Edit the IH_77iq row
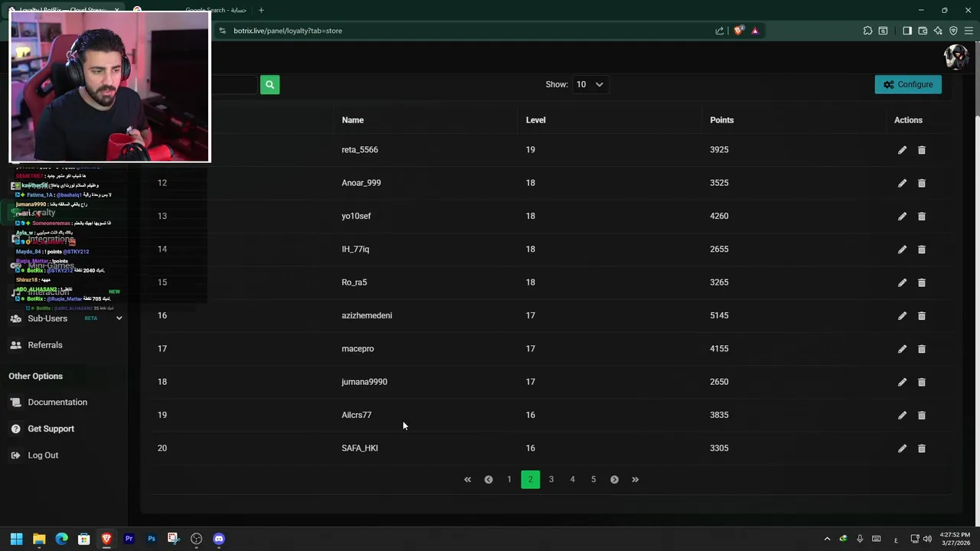This screenshot has height=551, width=980. pos(902,249)
